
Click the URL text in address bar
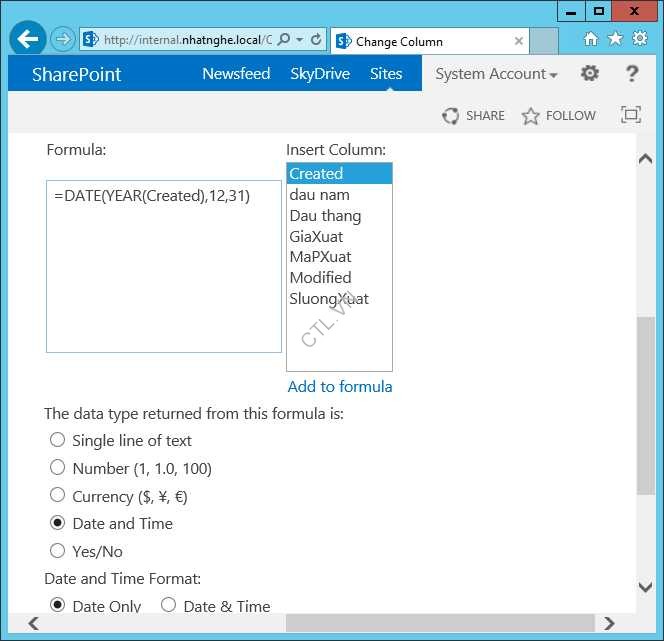(188, 40)
